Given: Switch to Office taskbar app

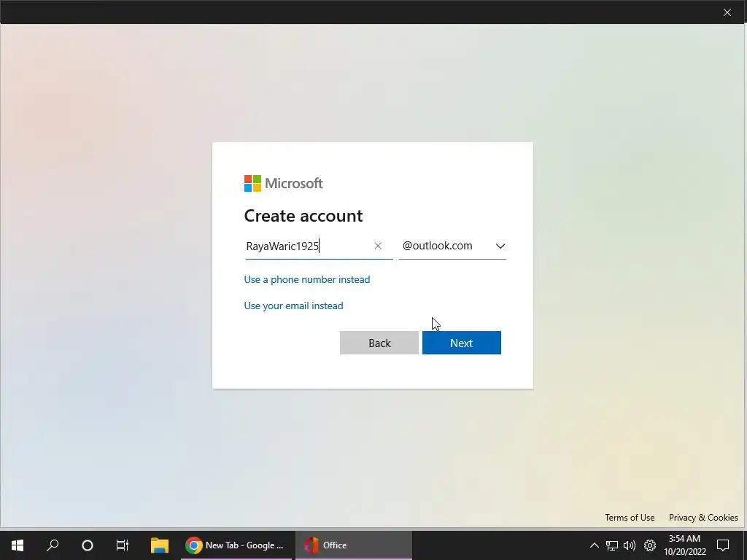Looking at the screenshot, I should tap(354, 545).
